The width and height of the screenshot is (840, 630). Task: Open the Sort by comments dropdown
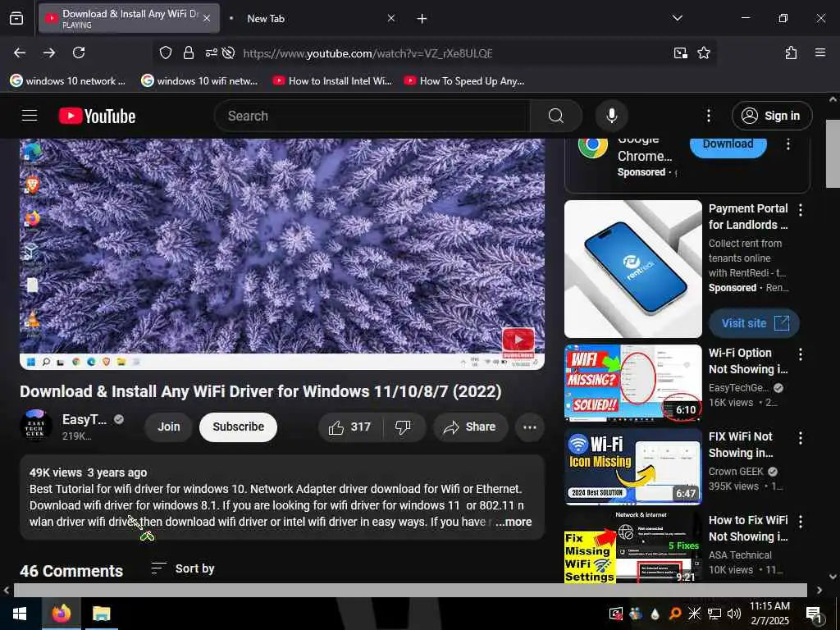click(183, 568)
